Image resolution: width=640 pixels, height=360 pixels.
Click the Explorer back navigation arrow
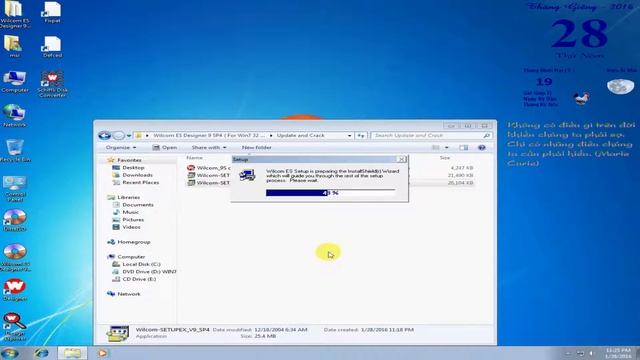point(104,136)
